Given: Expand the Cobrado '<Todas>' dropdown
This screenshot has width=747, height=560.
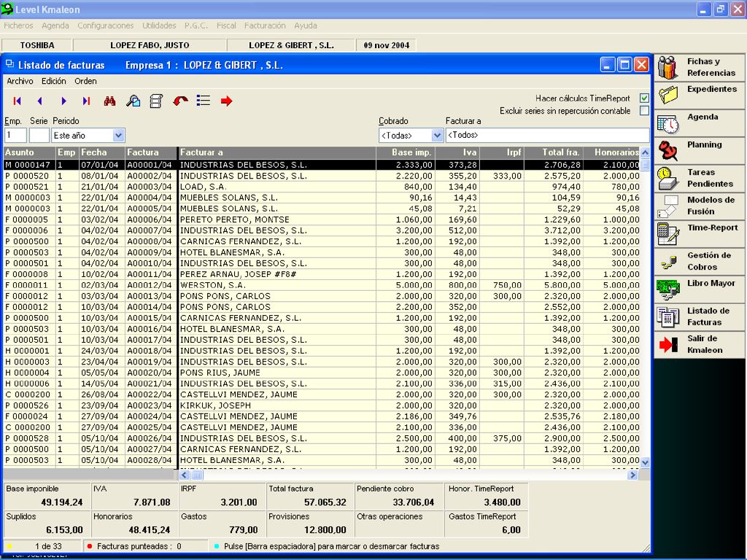Looking at the screenshot, I should pos(438,135).
